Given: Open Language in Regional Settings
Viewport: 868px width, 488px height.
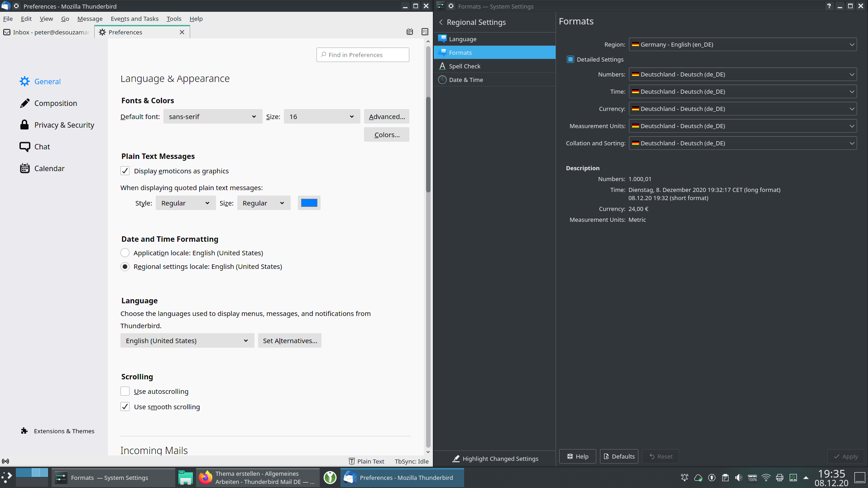Looking at the screenshot, I should 494,39.
